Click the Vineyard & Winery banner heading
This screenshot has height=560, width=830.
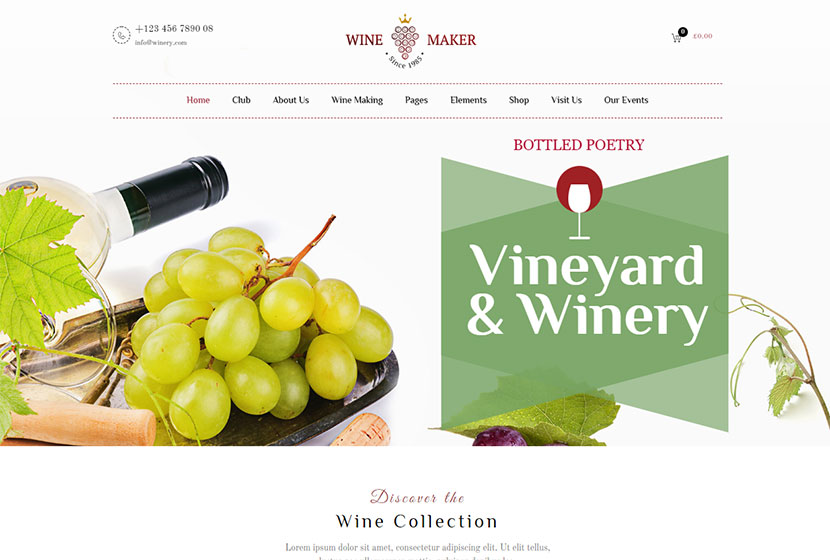click(587, 290)
